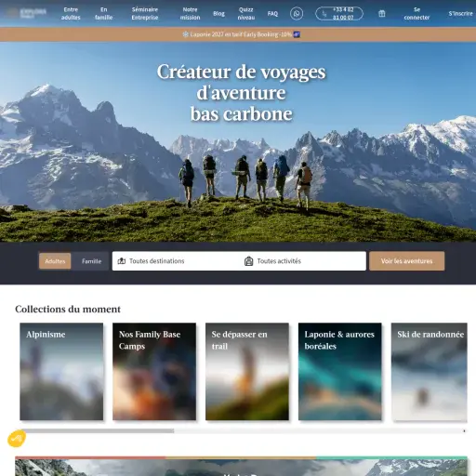The width and height of the screenshot is (476, 476).
Task: Call the +33 4 82 phone number button
Action: (339, 14)
